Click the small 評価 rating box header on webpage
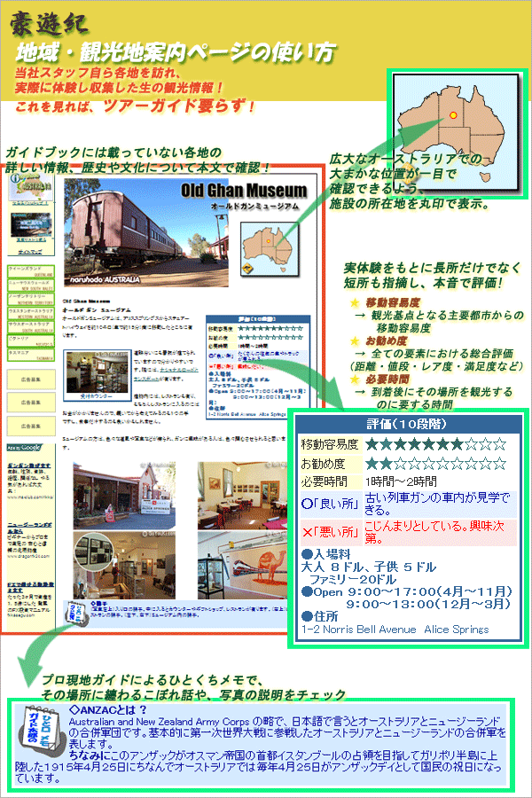Image resolution: width=532 pixels, height=798 pixels. coord(256,319)
